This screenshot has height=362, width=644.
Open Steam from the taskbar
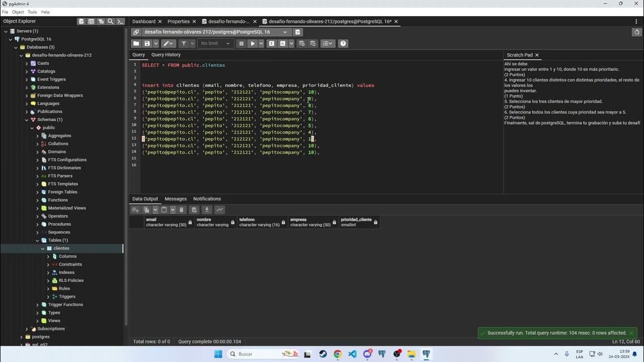(323, 354)
